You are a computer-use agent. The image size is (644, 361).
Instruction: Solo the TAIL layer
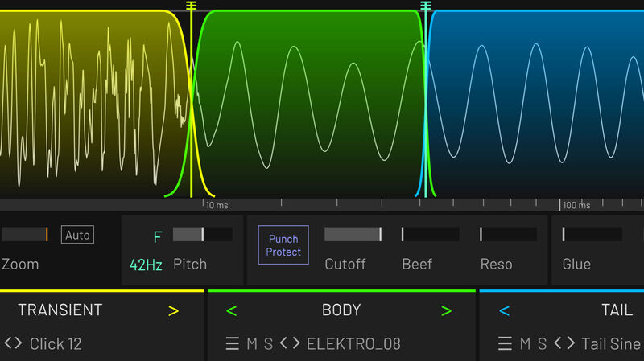tap(543, 344)
